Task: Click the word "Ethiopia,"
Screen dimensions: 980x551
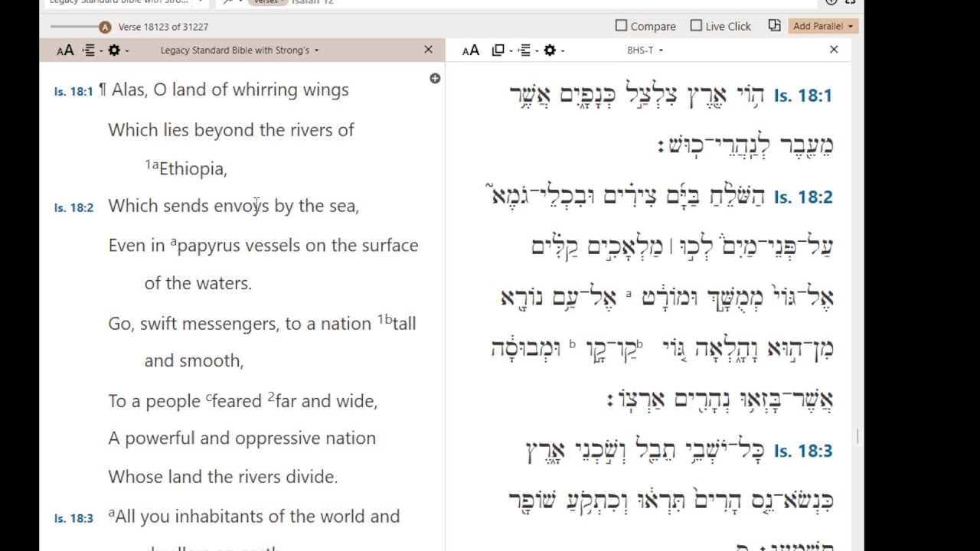Action: coord(193,169)
